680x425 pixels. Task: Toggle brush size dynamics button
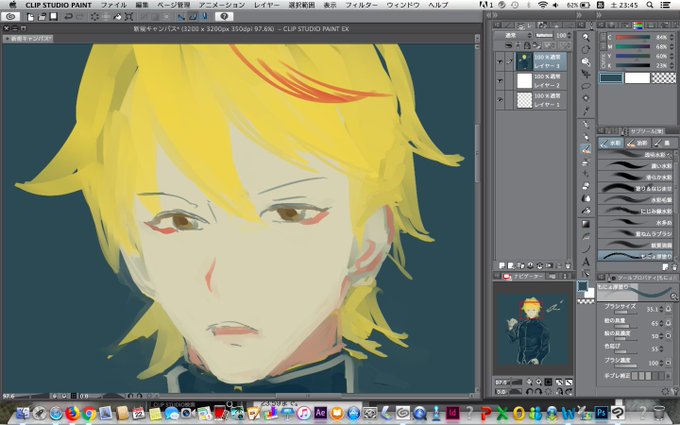pyautogui.click(x=668, y=309)
